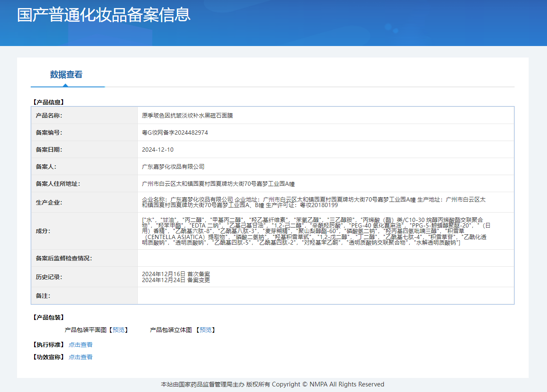Click the filing date 2024-12-10

[x=158, y=150]
